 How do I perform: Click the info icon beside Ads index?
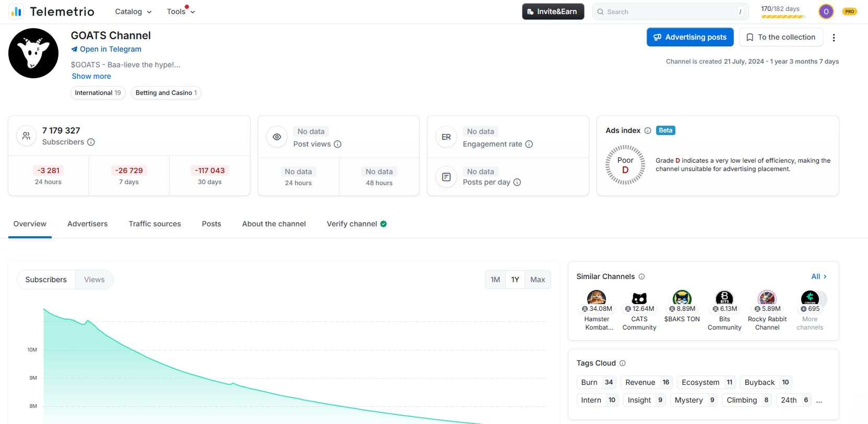pos(647,130)
